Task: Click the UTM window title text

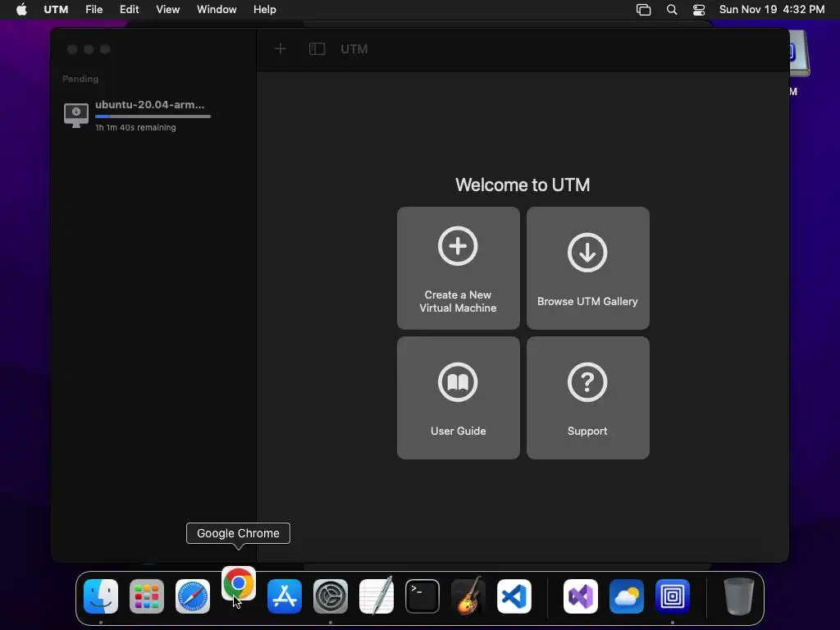Action: click(x=354, y=49)
